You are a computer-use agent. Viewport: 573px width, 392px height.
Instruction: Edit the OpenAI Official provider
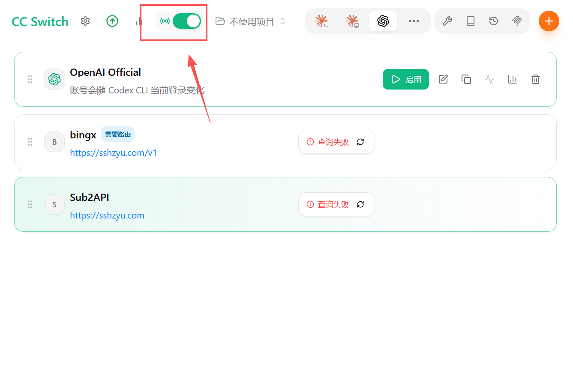tap(444, 79)
